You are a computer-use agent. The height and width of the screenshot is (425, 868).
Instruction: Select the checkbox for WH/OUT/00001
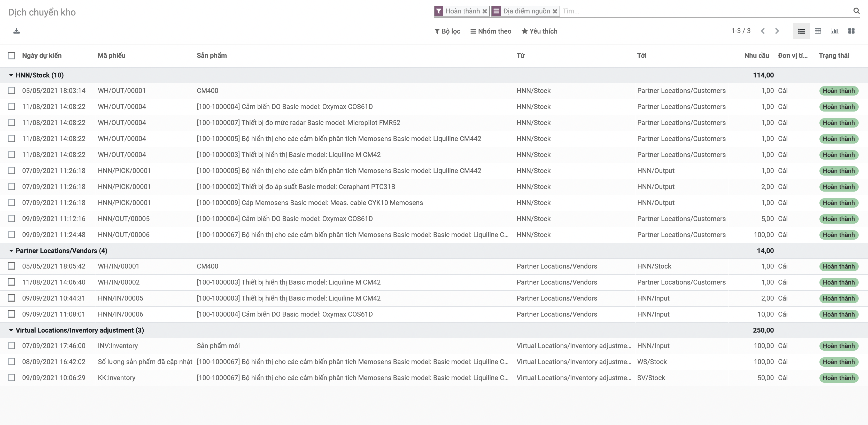click(11, 90)
